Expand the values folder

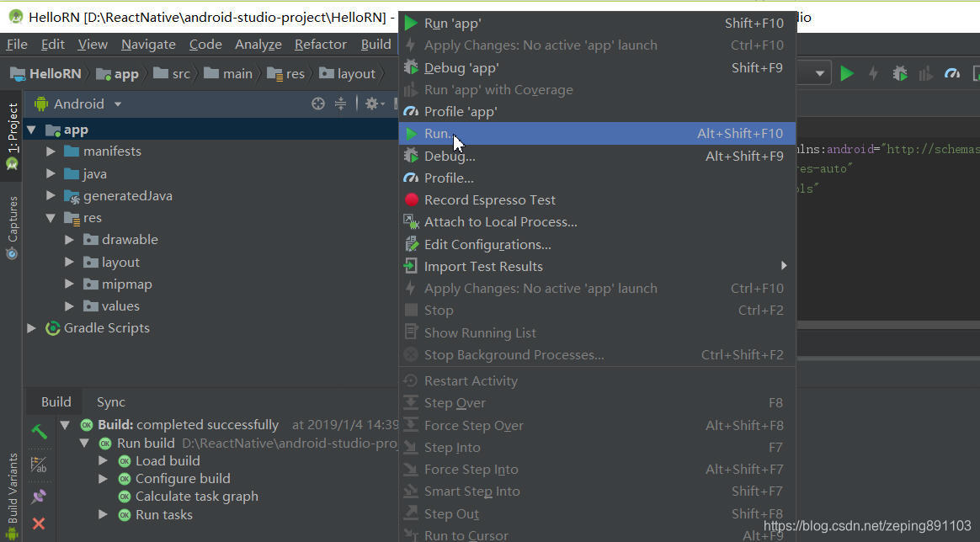(69, 306)
